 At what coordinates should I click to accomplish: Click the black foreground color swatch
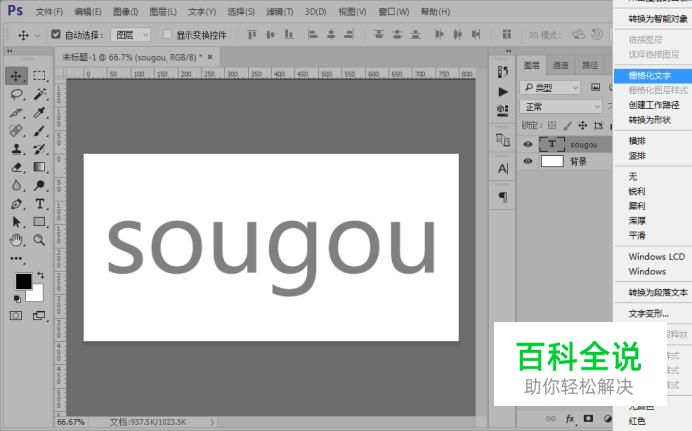[x=23, y=281]
